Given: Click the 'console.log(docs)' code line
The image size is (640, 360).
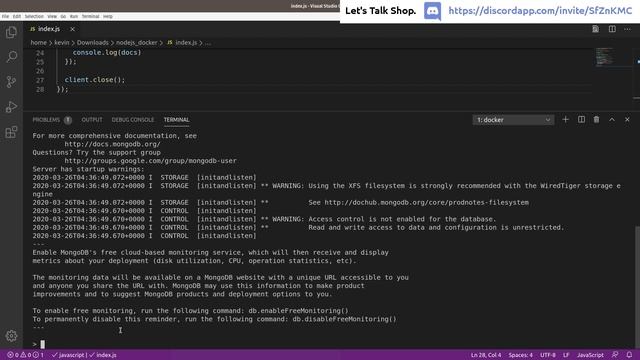Looking at the screenshot, I should point(107,52).
